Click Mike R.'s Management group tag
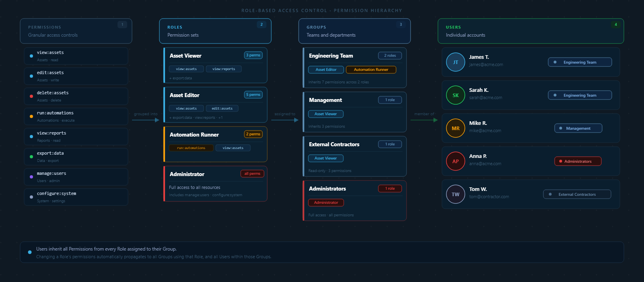This screenshot has height=282, width=644. (578, 128)
